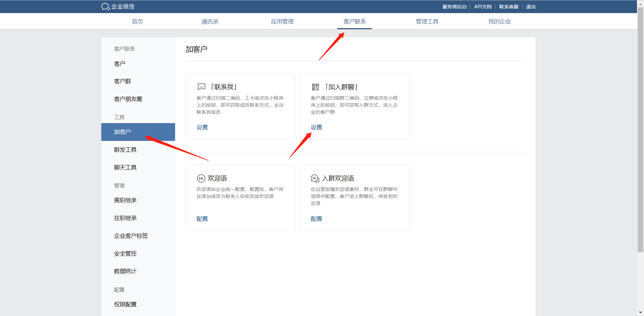Click the 客户联系 sidebar section label
The image size is (644, 316).
pyautogui.click(x=124, y=49)
